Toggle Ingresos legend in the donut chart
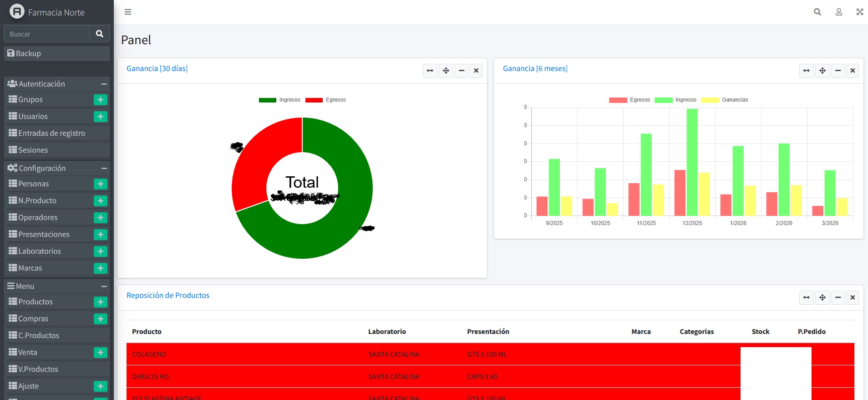The width and height of the screenshot is (868, 400). (x=279, y=100)
